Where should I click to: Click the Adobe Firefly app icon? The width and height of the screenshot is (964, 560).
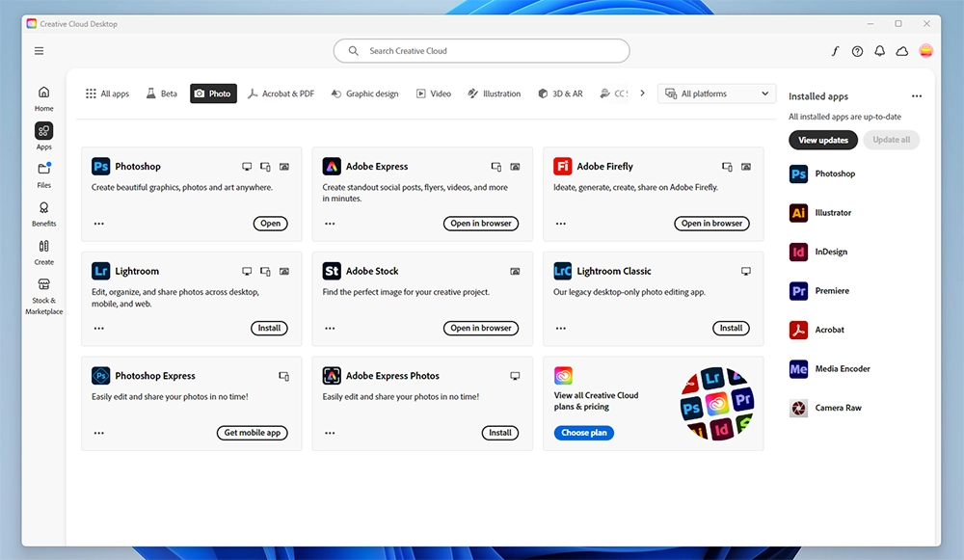(x=563, y=166)
